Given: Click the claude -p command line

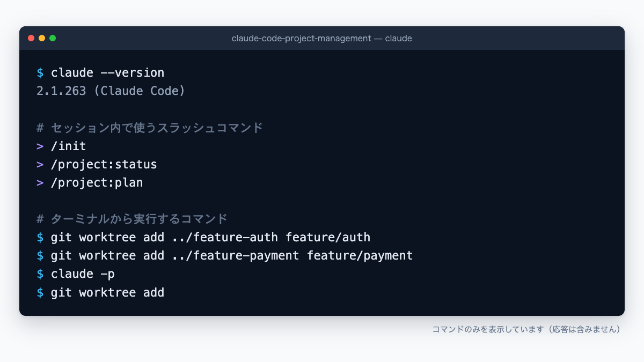Looking at the screenshot, I should 76,274.
